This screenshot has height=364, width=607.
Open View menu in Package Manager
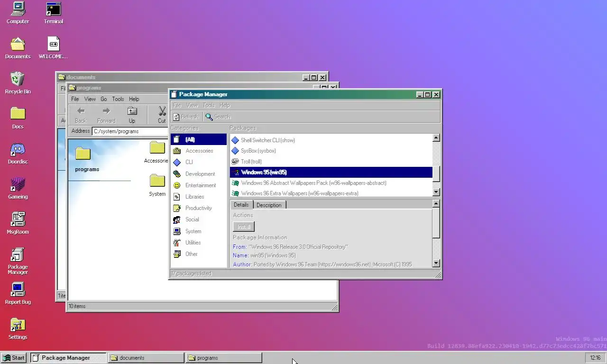tap(192, 105)
